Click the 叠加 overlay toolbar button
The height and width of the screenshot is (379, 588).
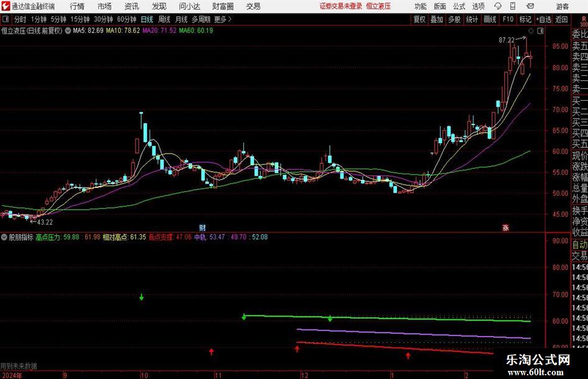pos(437,19)
